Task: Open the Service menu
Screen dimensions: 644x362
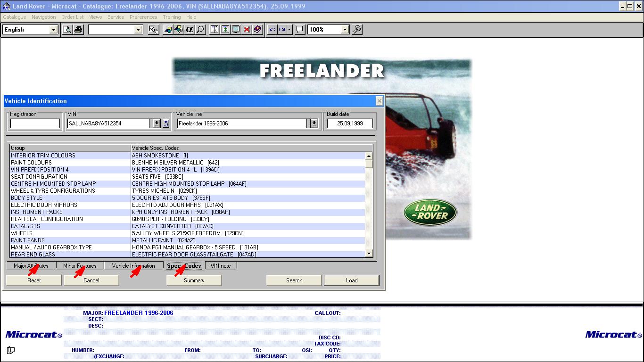Action: coord(116,17)
